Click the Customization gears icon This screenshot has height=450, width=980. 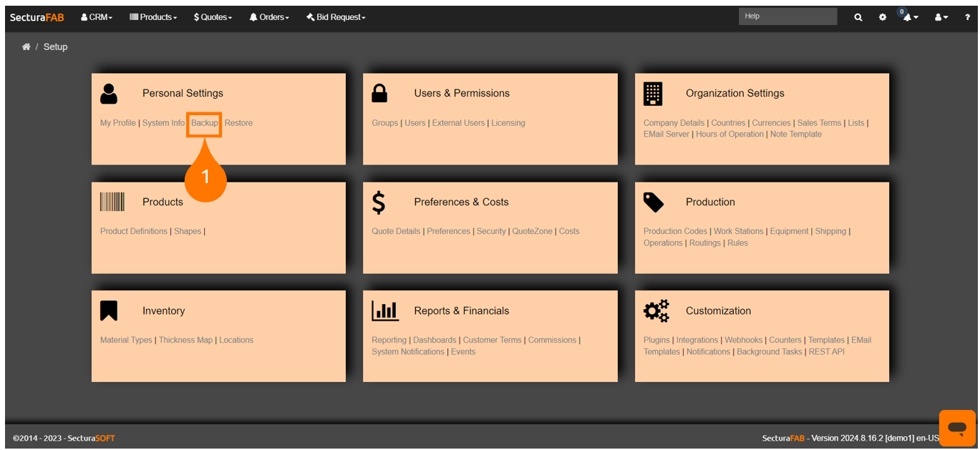pos(656,311)
